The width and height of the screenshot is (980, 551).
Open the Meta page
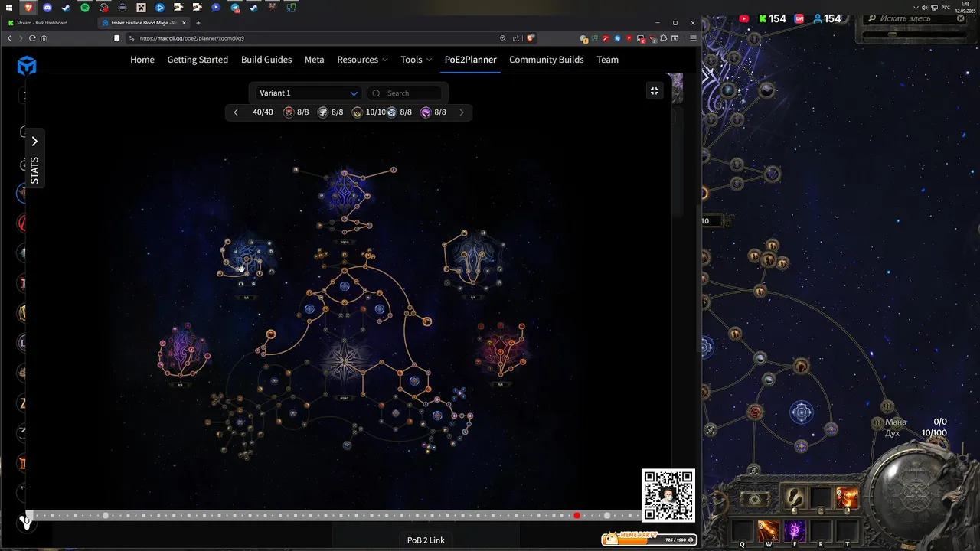click(x=315, y=60)
